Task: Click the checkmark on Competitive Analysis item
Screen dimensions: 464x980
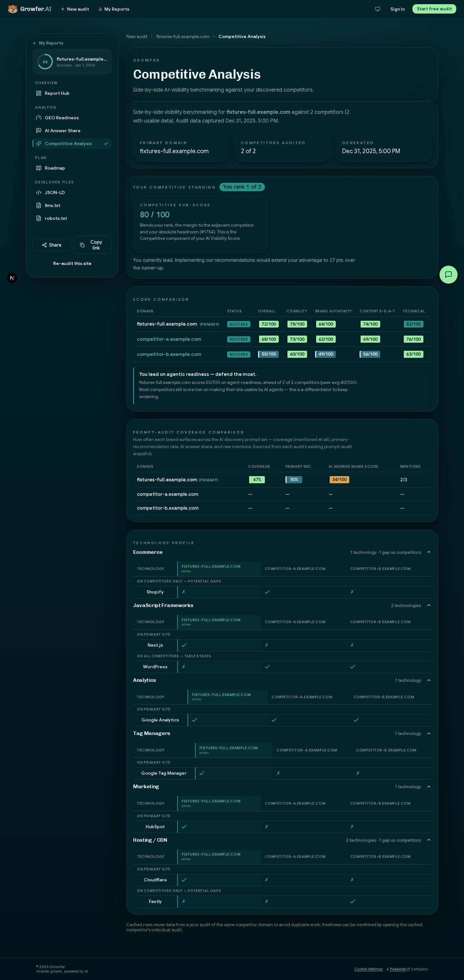Action: (106, 143)
